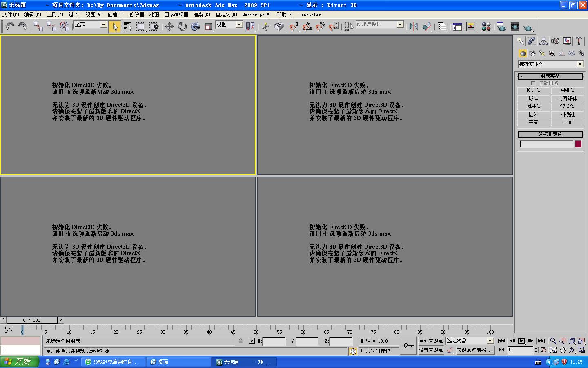Screen dimensions: 588x368
Task: Select the Lights category icon
Action: 542,54
